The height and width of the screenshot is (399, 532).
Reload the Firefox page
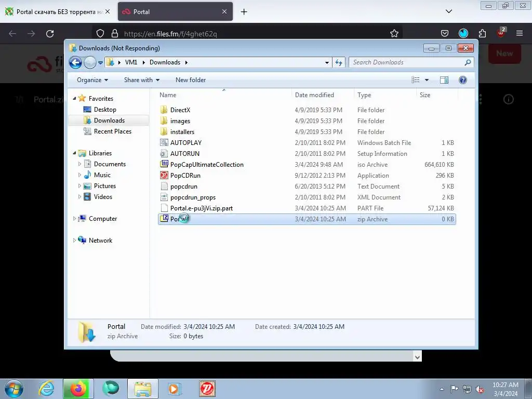(x=50, y=34)
